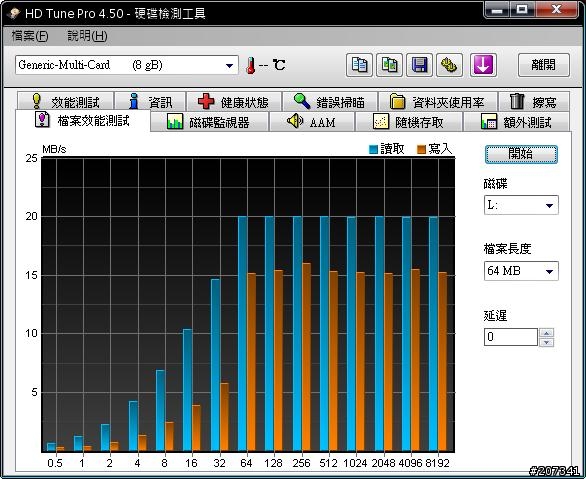Screen dimensions: 586x479
Task: Click the 檔案長度 label text
Action: (507, 248)
